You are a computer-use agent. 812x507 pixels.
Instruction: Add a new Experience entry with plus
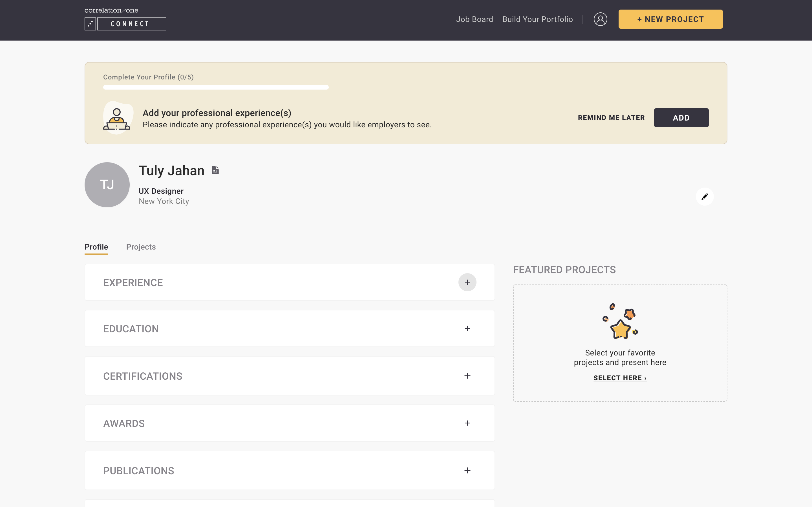tap(467, 282)
